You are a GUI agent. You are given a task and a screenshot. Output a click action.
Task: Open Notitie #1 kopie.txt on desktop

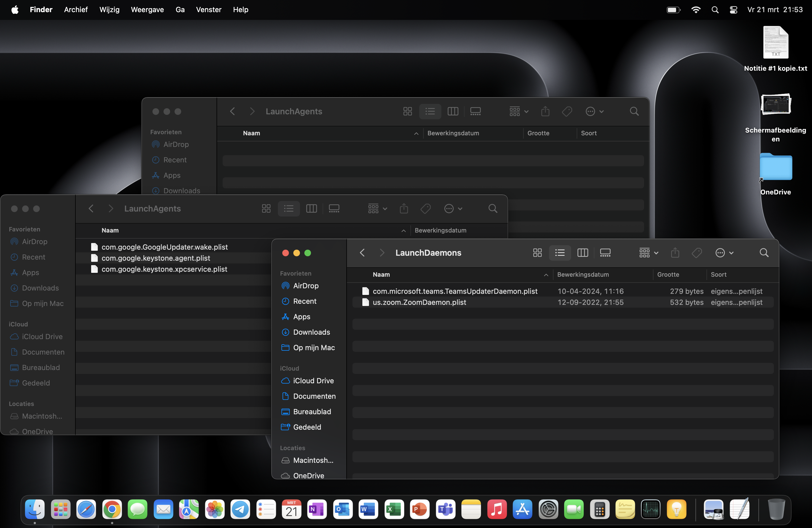[x=775, y=43]
